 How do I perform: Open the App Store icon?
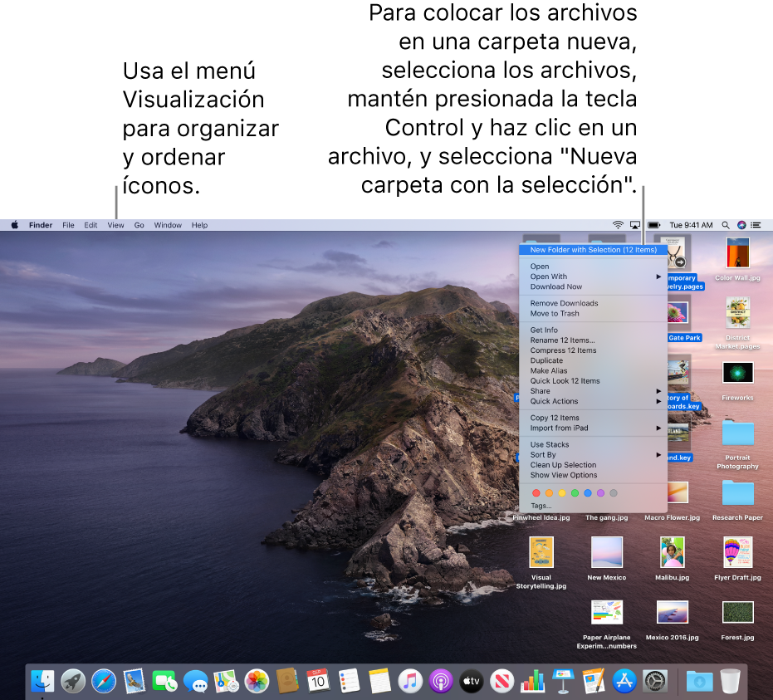click(x=624, y=681)
